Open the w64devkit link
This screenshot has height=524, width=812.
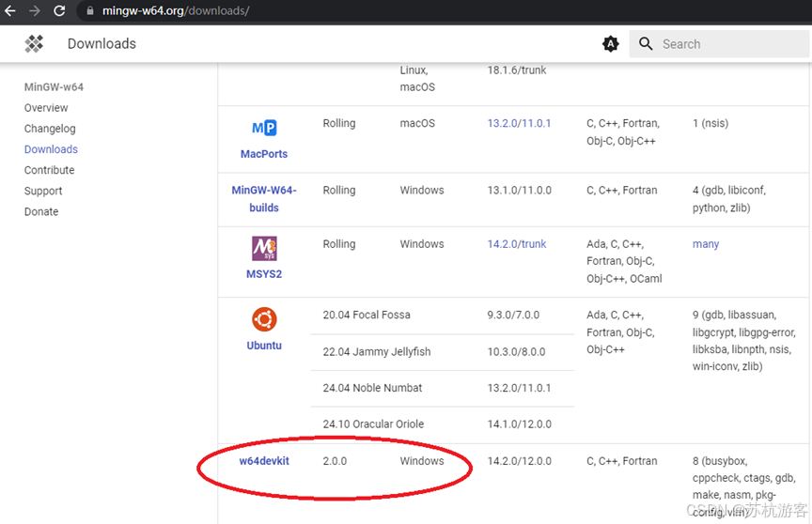point(264,461)
